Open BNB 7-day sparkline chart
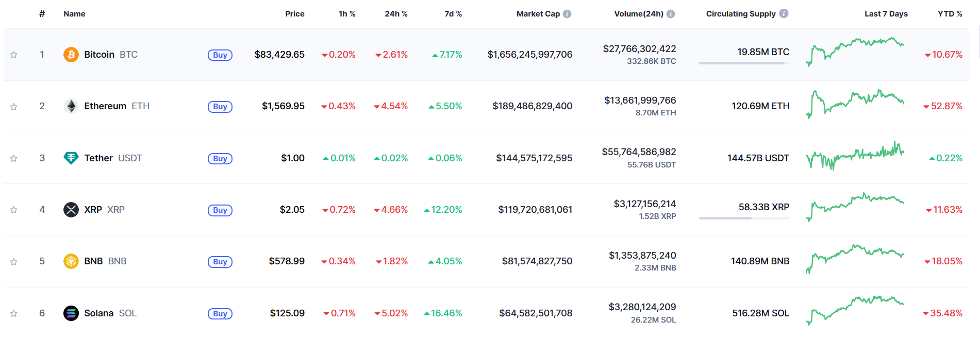Viewport: 980px width, 338px height. 855,259
